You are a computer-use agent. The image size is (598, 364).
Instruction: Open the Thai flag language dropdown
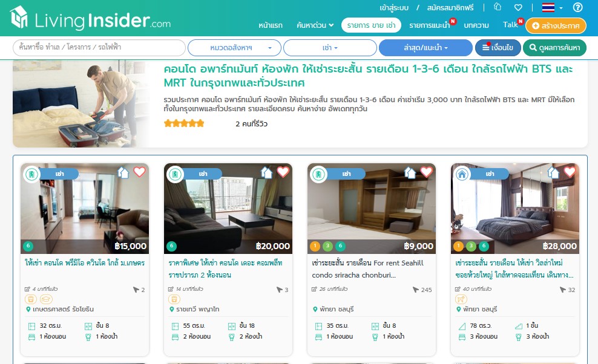[552, 7]
